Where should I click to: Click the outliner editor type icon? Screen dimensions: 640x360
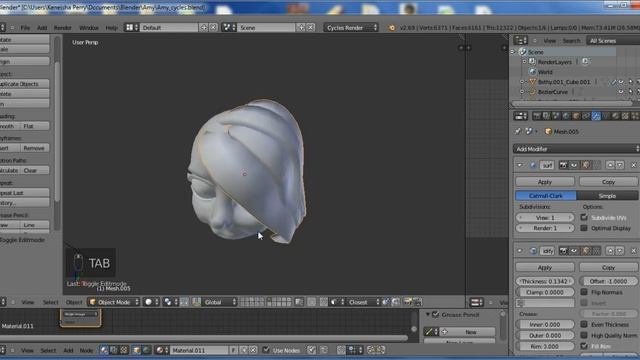click(520, 40)
